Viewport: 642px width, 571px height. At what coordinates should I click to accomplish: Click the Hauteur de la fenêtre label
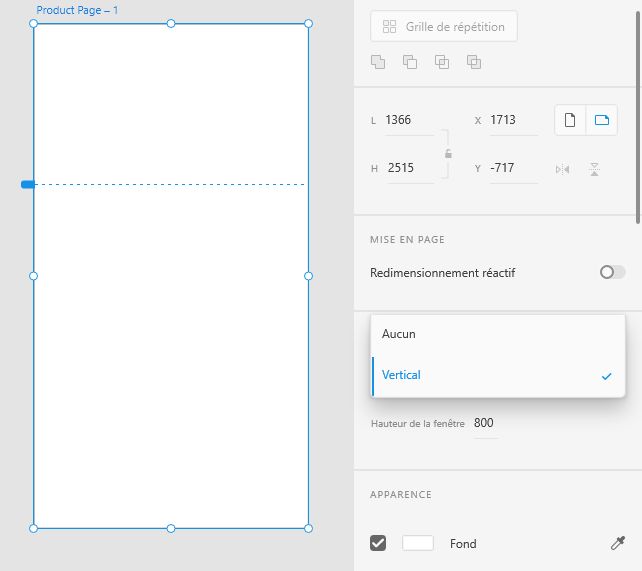point(418,424)
